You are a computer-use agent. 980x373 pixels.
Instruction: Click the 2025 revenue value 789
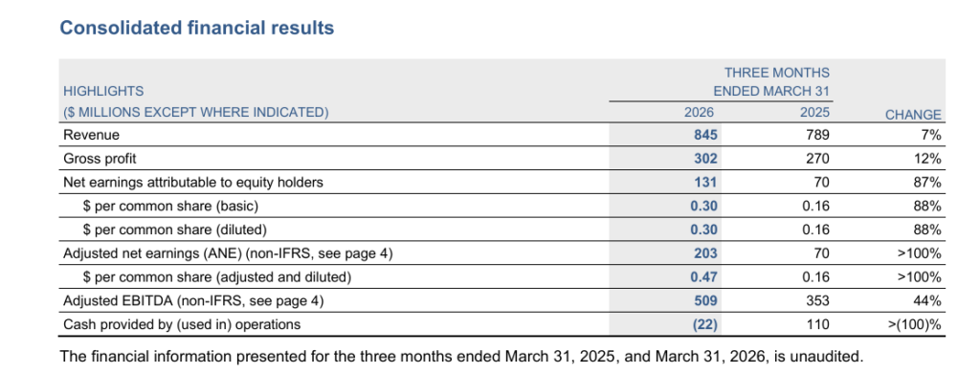click(x=817, y=135)
